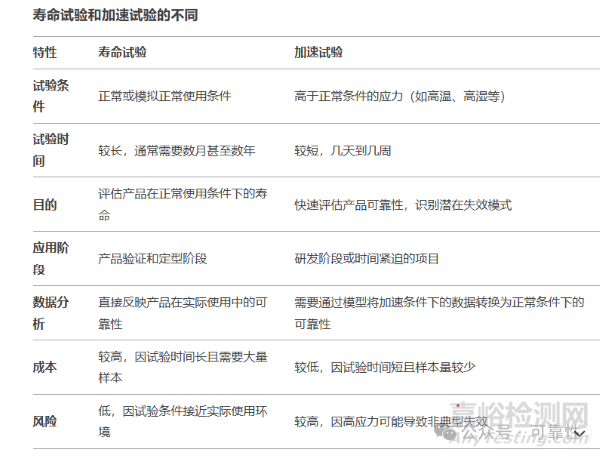Click the cell starting with 快速评估产品可靠性
The height and width of the screenshot is (456, 600).
(x=402, y=205)
